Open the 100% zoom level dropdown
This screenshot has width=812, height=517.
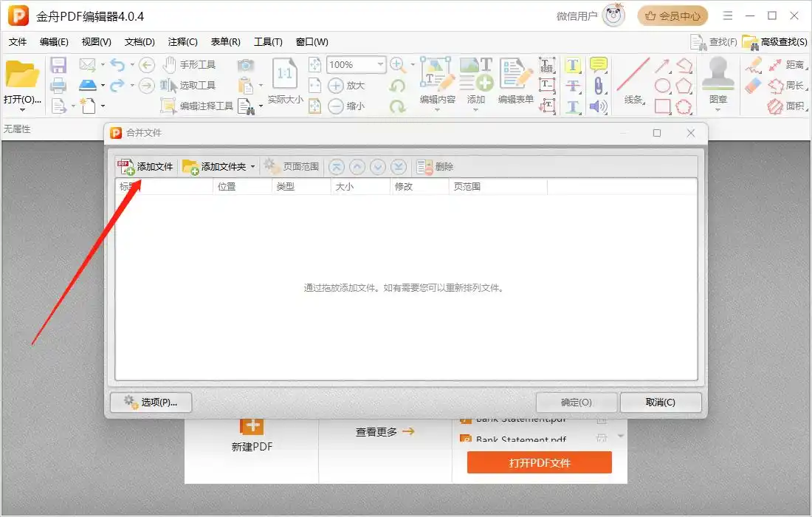(x=381, y=65)
